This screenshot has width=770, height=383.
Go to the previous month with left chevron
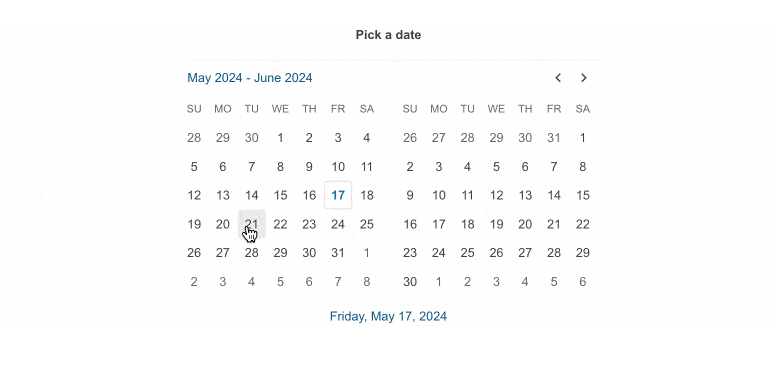click(x=558, y=78)
